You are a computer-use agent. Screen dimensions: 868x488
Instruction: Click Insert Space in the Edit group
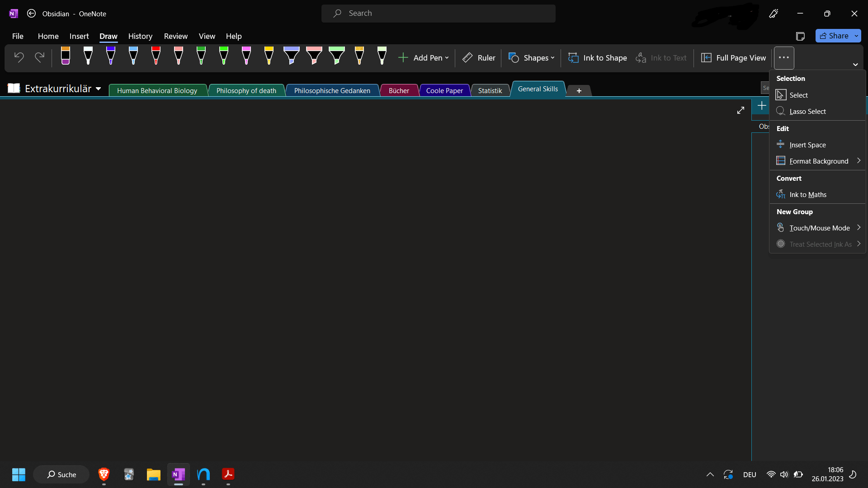click(x=807, y=145)
